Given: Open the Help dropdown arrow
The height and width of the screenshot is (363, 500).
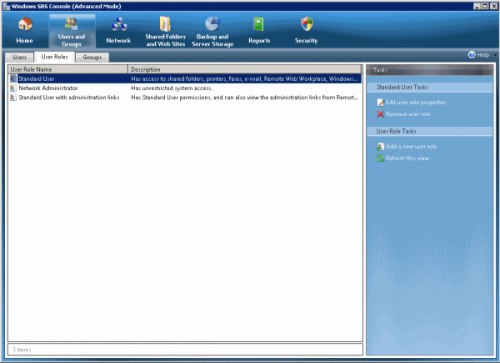Looking at the screenshot, I should coord(495,55).
